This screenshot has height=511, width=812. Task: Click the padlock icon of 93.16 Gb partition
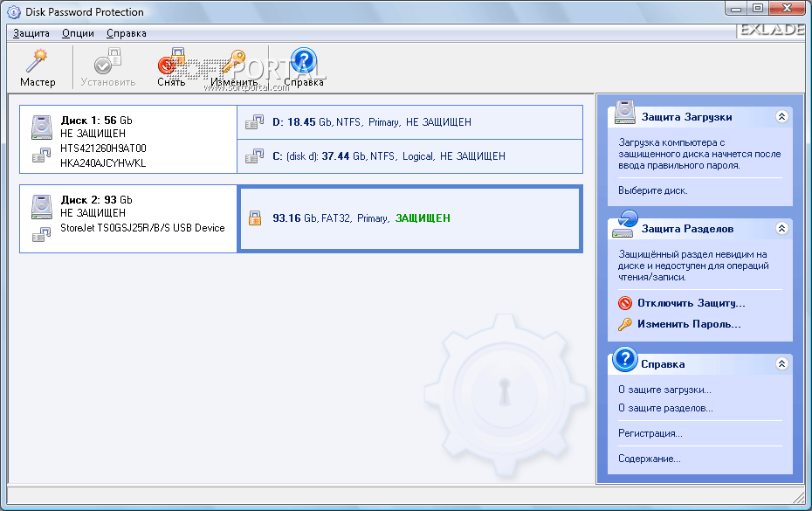(x=255, y=218)
